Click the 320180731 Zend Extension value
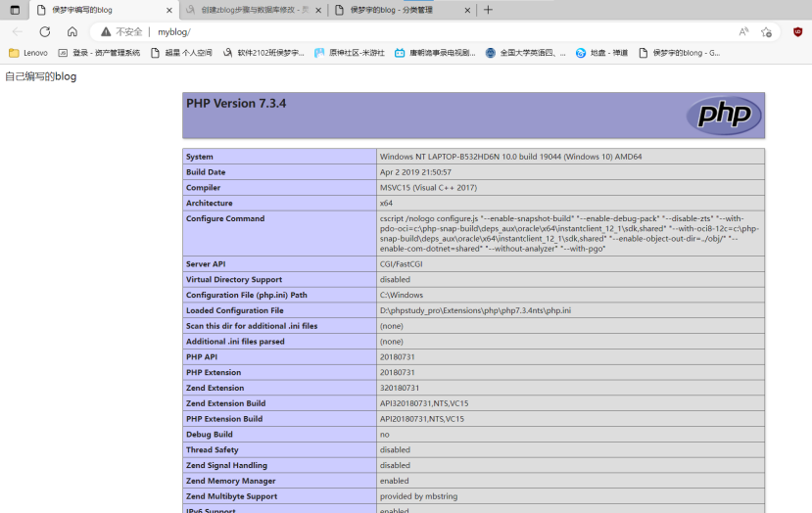Image resolution: width=812 pixels, height=513 pixels. coord(400,388)
